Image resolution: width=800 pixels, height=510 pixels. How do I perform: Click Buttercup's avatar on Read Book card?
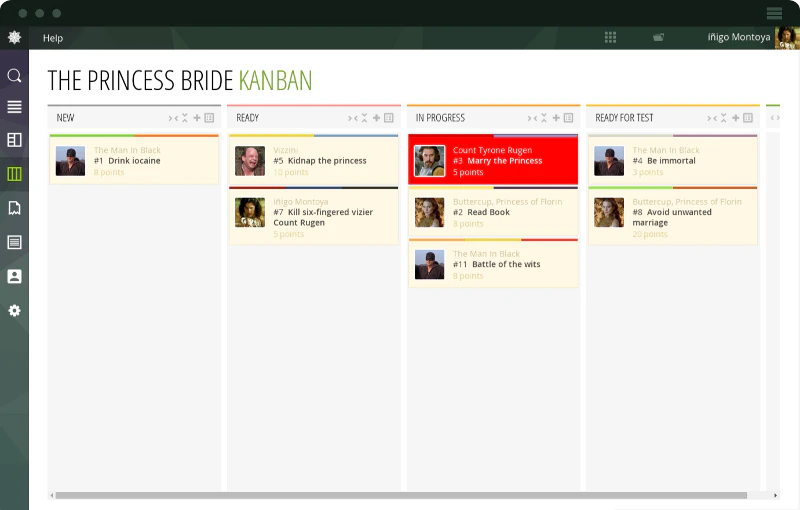click(430, 213)
